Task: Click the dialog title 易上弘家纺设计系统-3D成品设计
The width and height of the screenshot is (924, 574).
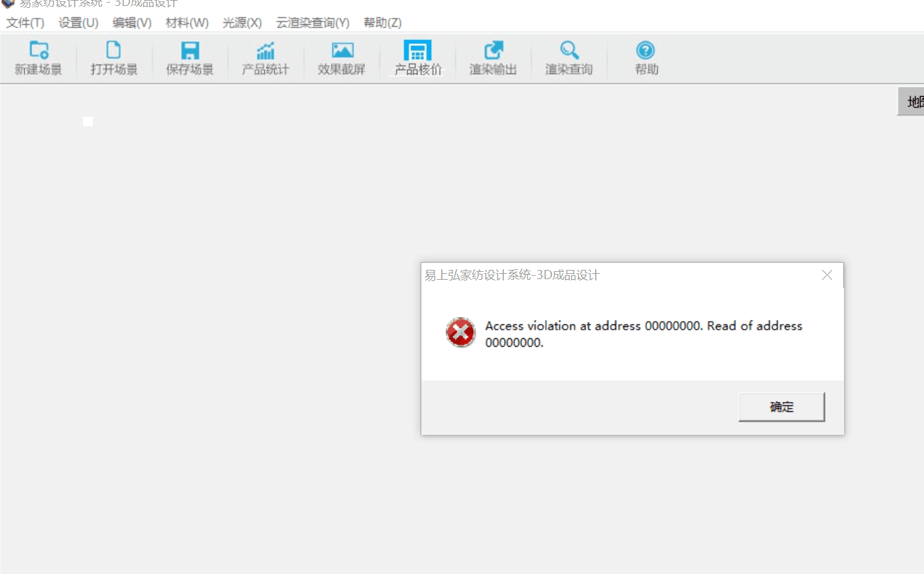Action: tap(512, 275)
